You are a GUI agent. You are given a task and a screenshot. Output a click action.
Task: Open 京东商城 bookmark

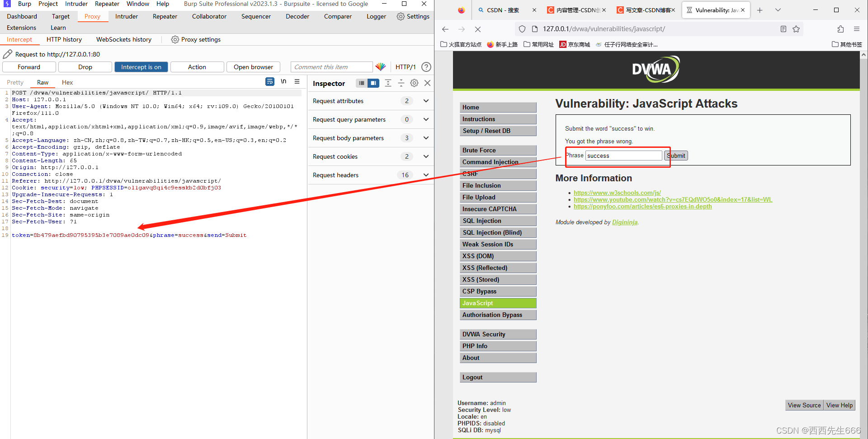[575, 44]
